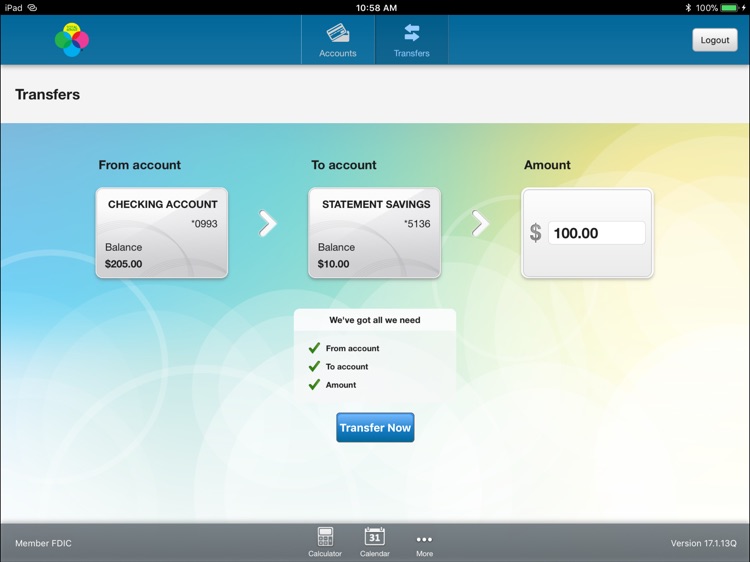Switch to the Transfers tab
This screenshot has height=562, width=750.
click(411, 40)
